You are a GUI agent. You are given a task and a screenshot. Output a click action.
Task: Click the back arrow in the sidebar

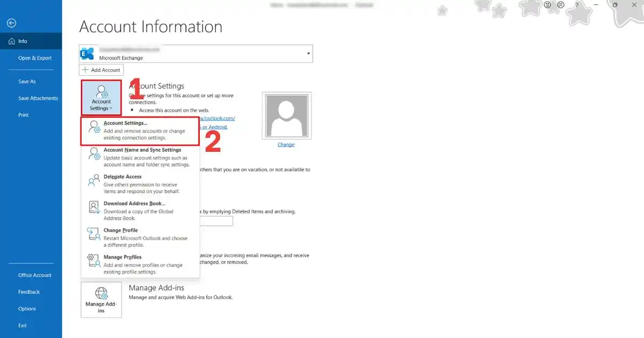[11, 23]
